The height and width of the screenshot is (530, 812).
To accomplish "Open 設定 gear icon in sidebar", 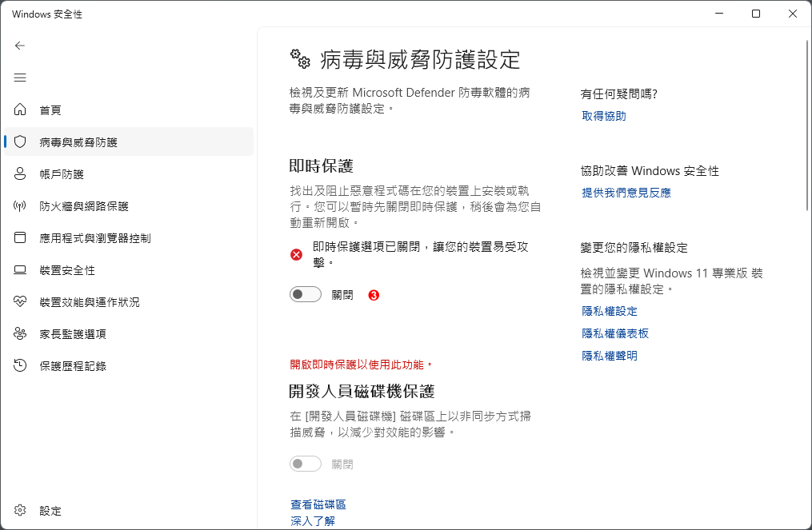I will click(20, 510).
